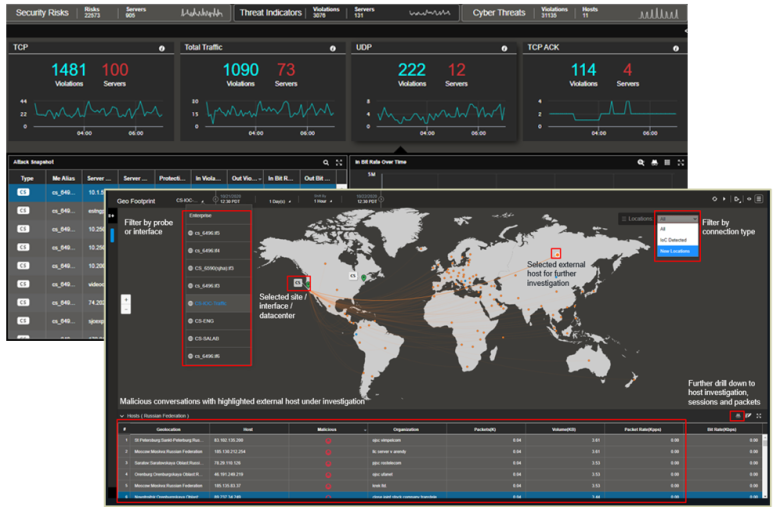The width and height of the screenshot is (773, 507).
Task: Select CS-ENG in probe list
Action: (x=217, y=321)
